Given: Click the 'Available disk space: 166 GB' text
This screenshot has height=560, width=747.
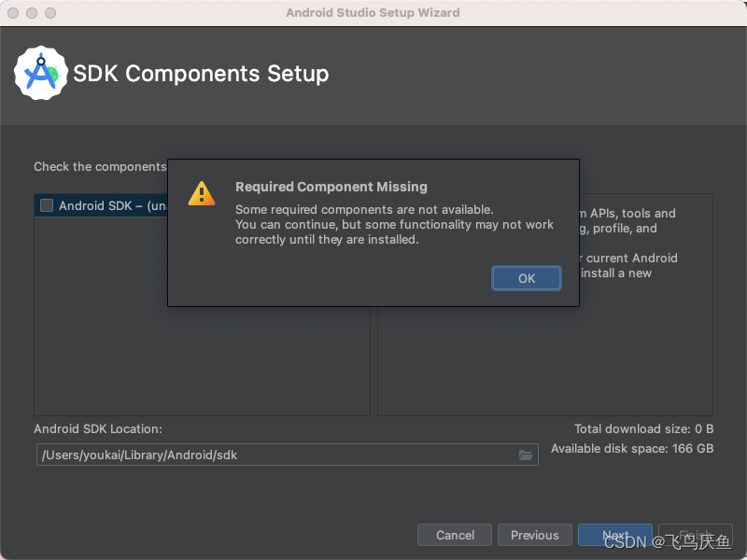Looking at the screenshot, I should coord(632,449).
